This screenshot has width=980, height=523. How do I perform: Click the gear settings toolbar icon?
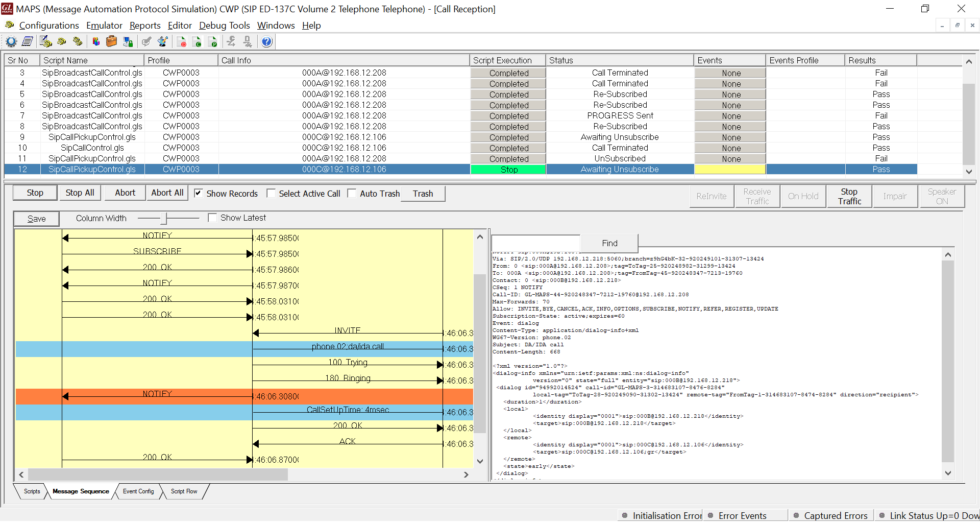point(11,42)
